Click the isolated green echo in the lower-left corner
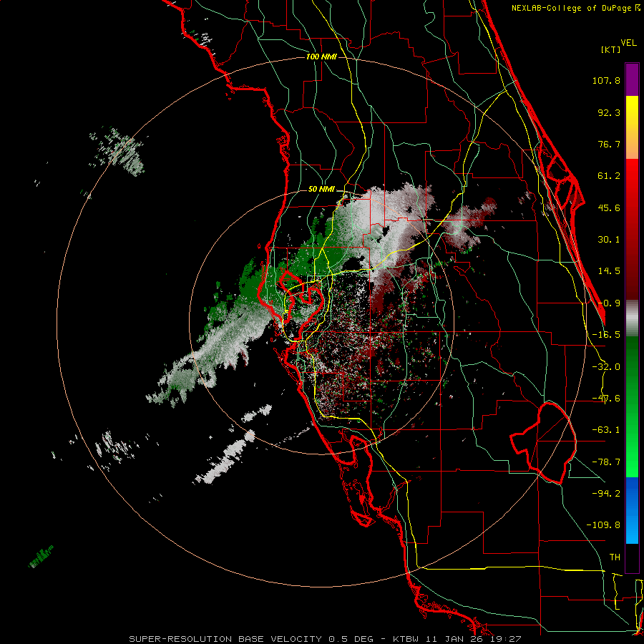This screenshot has width=644, height=644. click(41, 557)
